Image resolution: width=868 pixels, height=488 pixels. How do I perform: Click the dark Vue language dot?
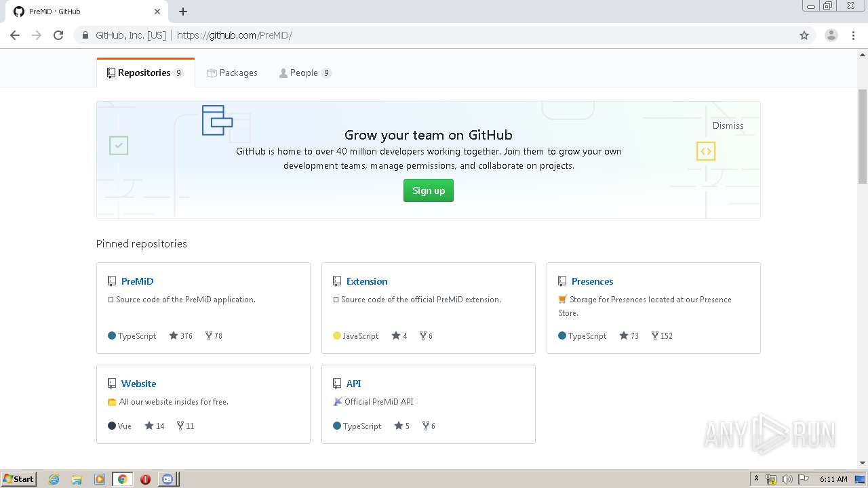[x=112, y=426]
